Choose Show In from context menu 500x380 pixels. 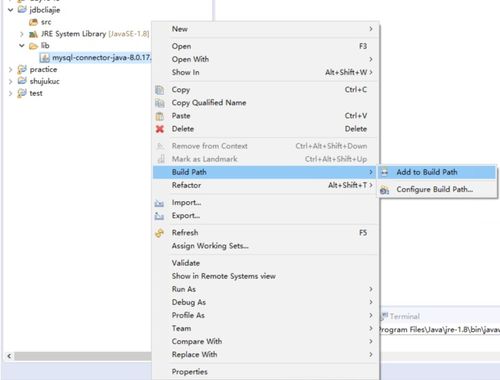266,72
